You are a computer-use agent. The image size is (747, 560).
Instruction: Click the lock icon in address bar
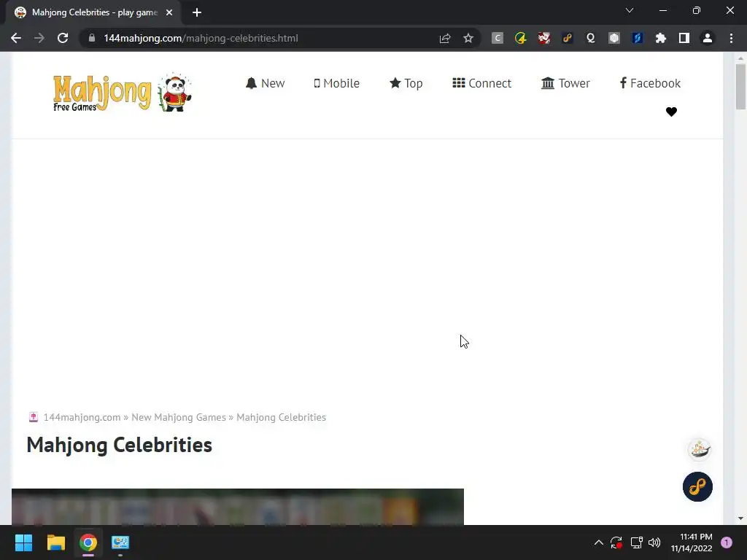(x=92, y=38)
